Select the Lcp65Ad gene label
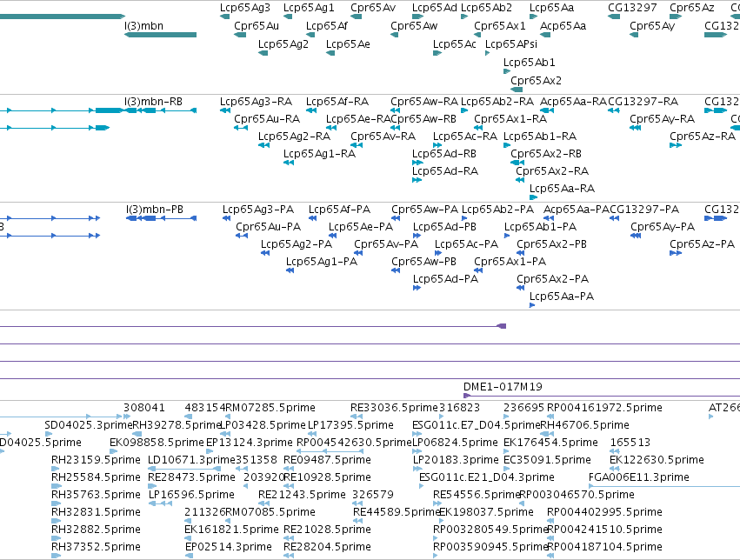This screenshot has height=560, width=740. (435, 8)
